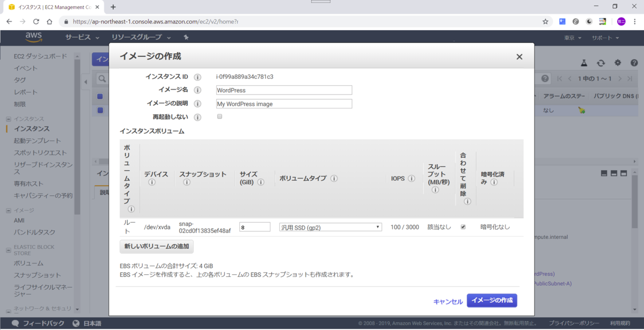Click the イメージの作成 button
Screen dimensions: 644x330
[492, 301]
